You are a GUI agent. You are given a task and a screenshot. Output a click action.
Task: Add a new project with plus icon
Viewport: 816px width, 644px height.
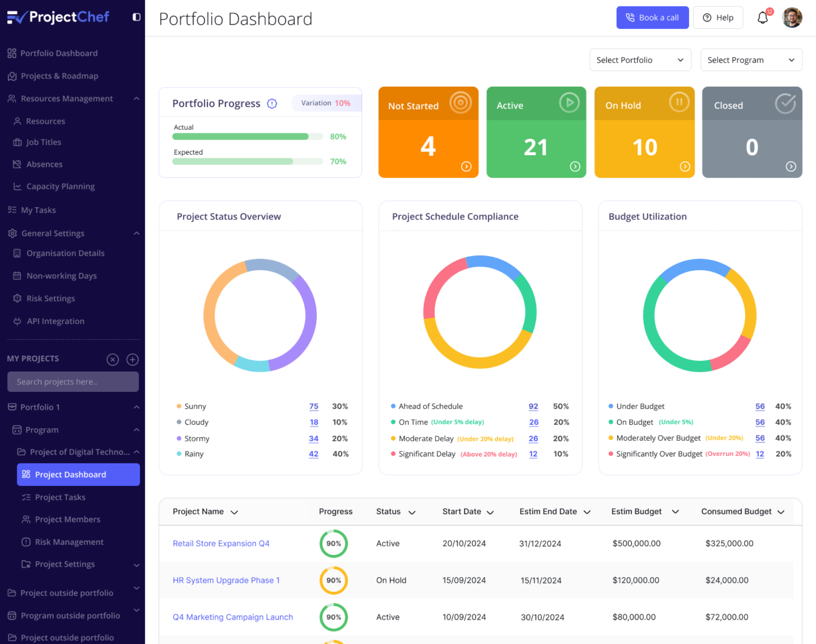(132, 359)
